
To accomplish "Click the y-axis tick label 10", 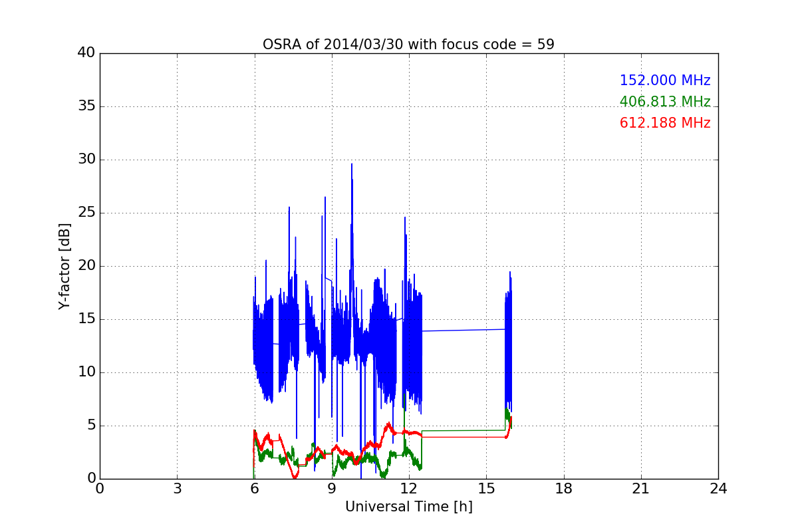I will pos(86,372).
